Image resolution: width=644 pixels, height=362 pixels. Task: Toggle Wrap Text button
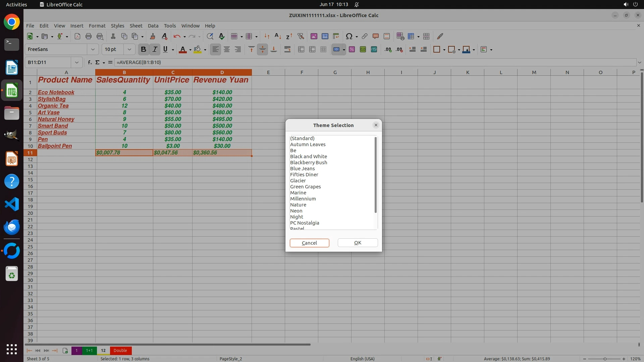[287, 49]
